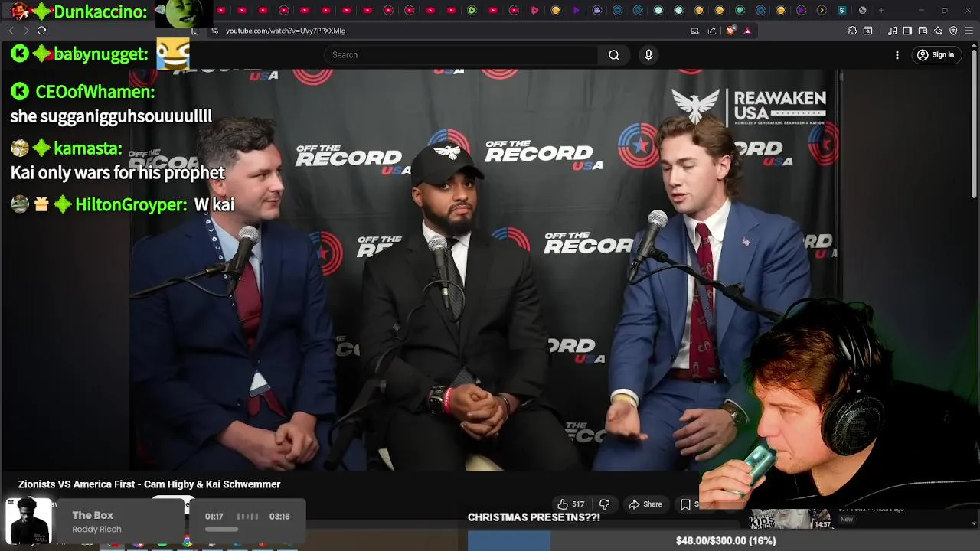Open YouTube settings three-dot menu
The width and height of the screenshot is (980, 551).
[x=897, y=55]
